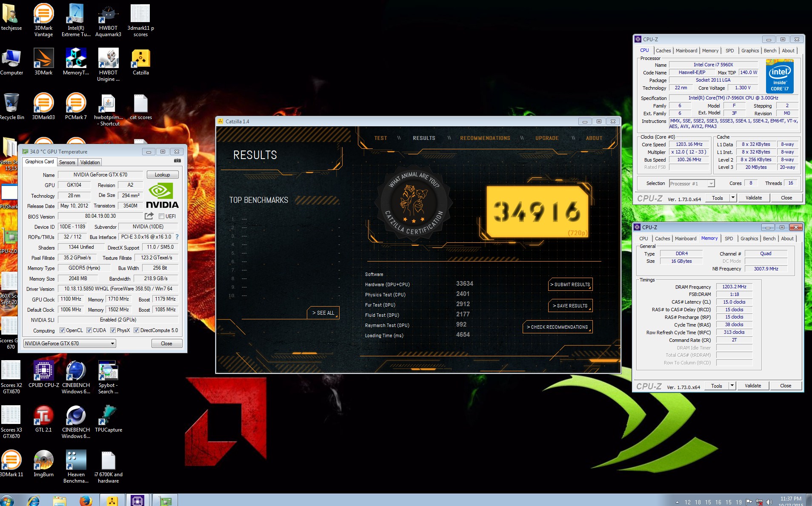
Task: Open the NVIDIA GeForce GTX 670 GPU dropdown
Action: (x=69, y=344)
